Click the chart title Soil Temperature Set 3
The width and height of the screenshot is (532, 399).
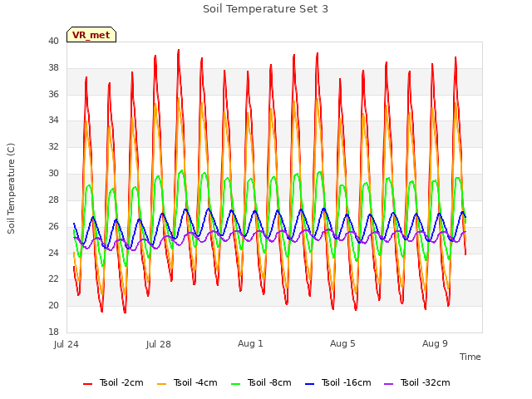pyautogui.click(x=266, y=9)
